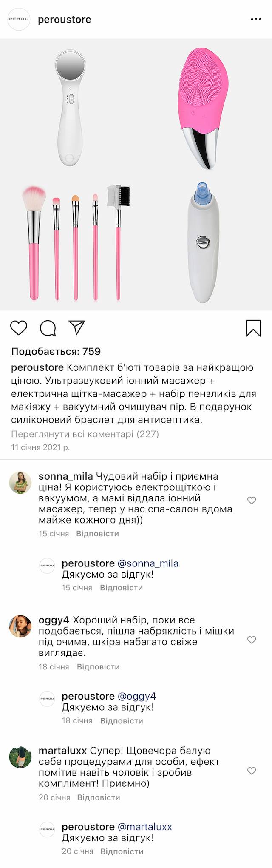Open peroustore profile name in header

65,20
